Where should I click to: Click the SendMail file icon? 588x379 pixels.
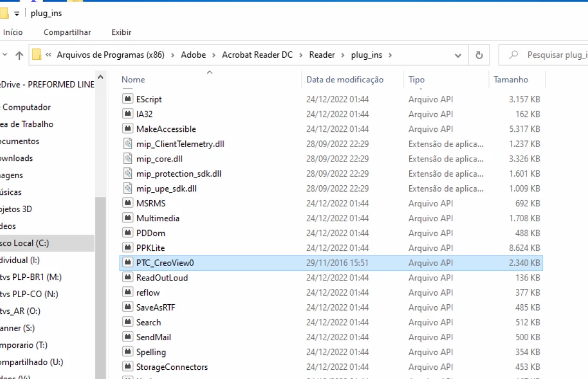tap(128, 336)
